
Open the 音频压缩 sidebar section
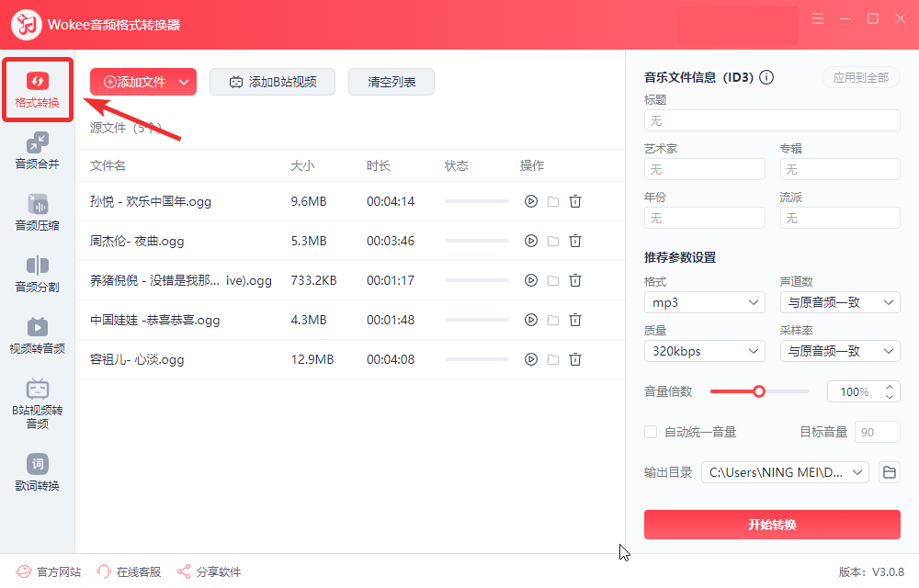coord(38,212)
